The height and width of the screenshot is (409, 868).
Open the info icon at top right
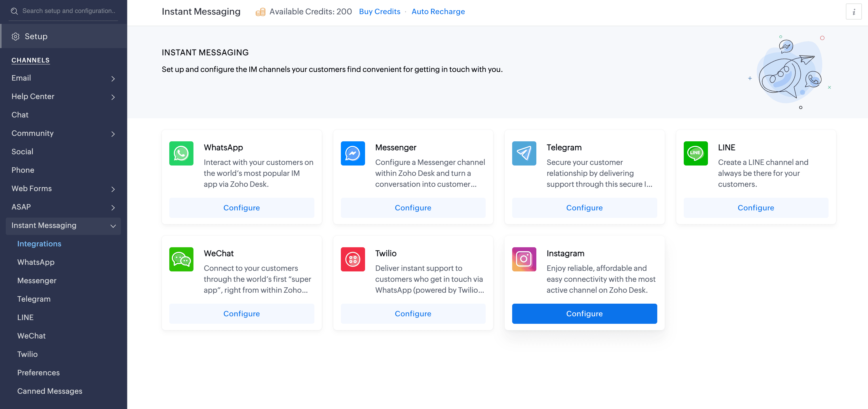(853, 12)
